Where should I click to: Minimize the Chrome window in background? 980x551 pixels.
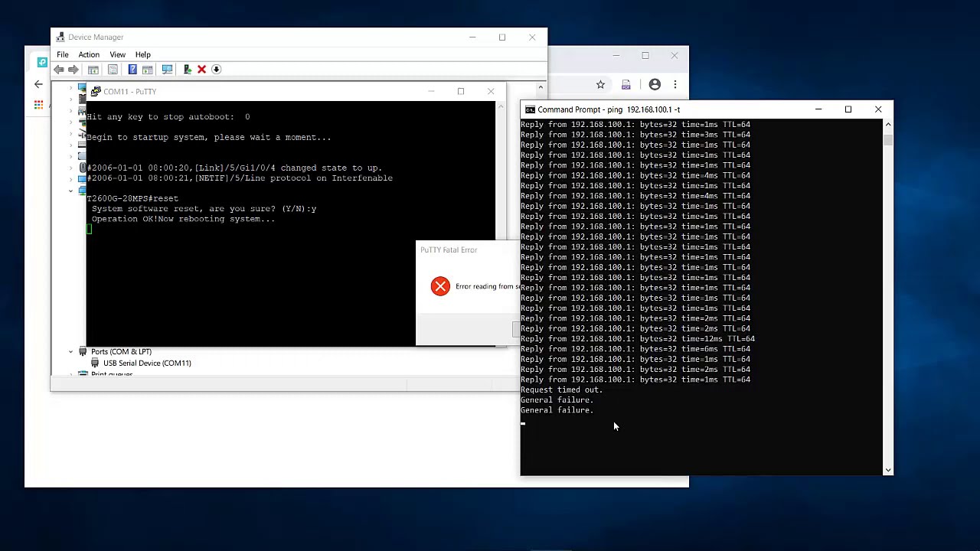click(x=616, y=55)
